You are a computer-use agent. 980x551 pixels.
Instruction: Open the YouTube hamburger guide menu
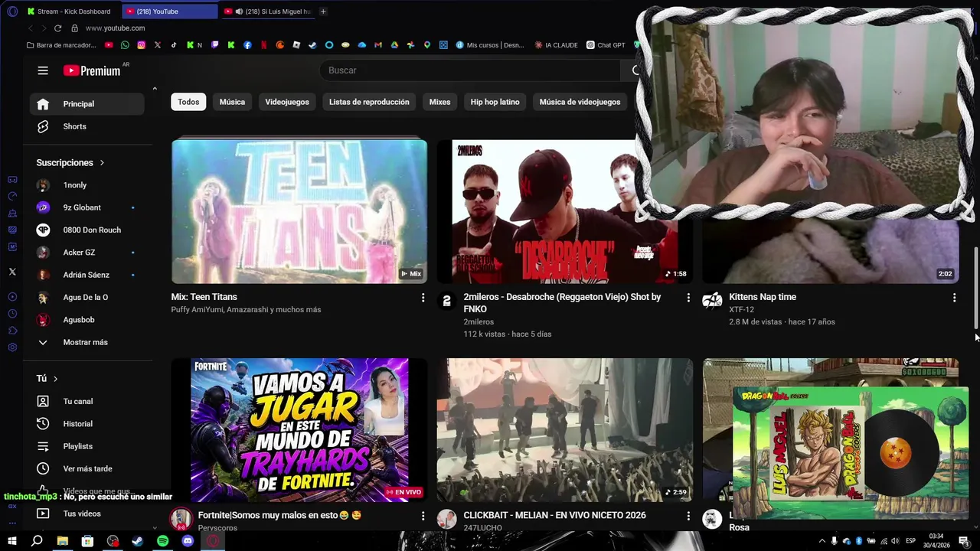[43, 70]
